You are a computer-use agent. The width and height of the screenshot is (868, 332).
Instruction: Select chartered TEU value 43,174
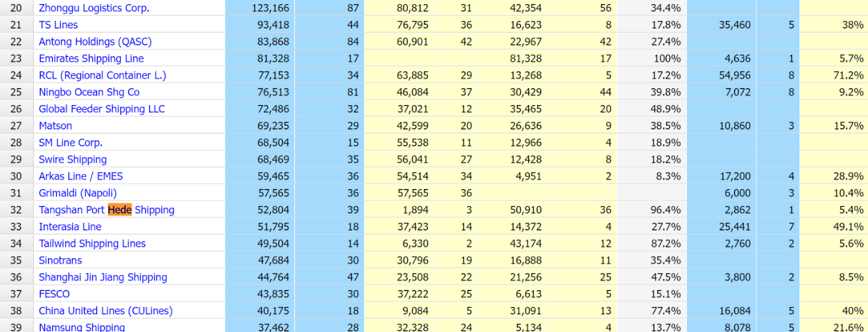[x=526, y=244]
